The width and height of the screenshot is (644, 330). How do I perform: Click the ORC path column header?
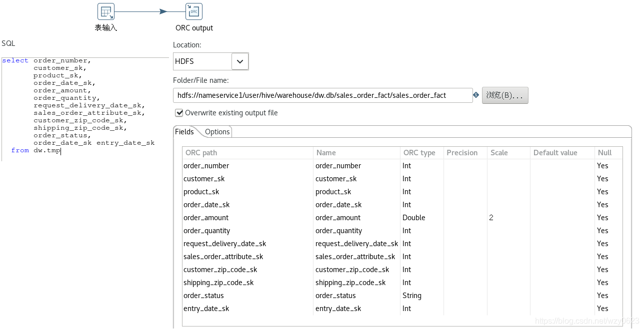(248, 153)
